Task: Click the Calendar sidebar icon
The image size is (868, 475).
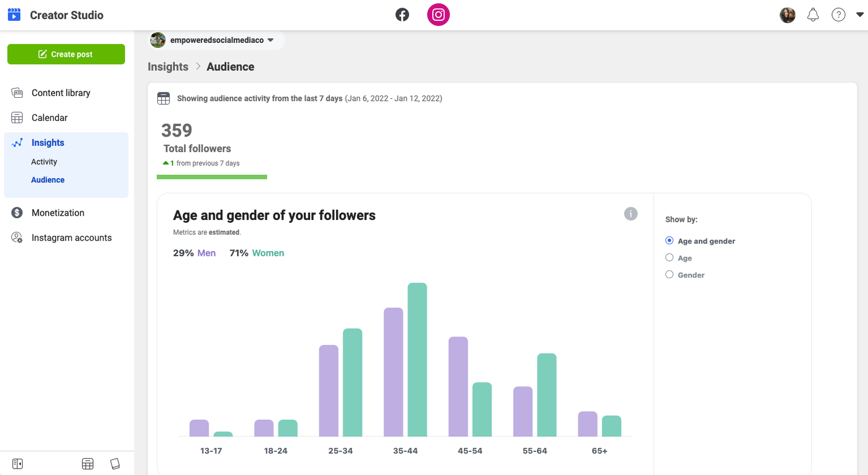Action: pyautogui.click(x=17, y=117)
